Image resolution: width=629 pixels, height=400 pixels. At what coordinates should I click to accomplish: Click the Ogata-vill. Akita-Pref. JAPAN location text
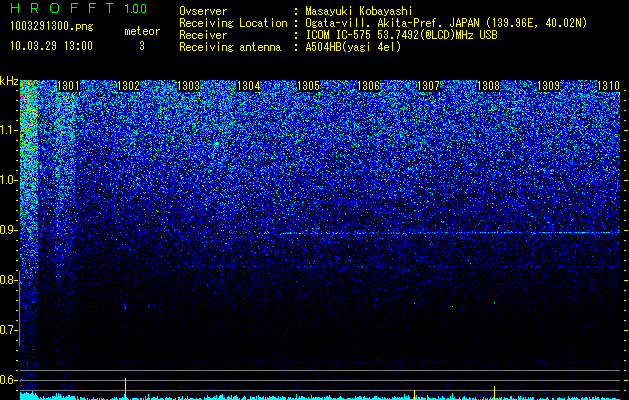(x=446, y=23)
